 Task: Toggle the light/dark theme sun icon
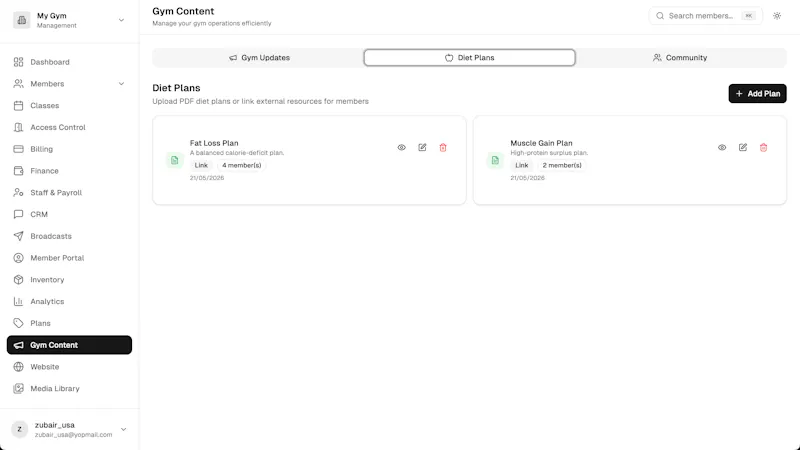pyautogui.click(x=777, y=16)
